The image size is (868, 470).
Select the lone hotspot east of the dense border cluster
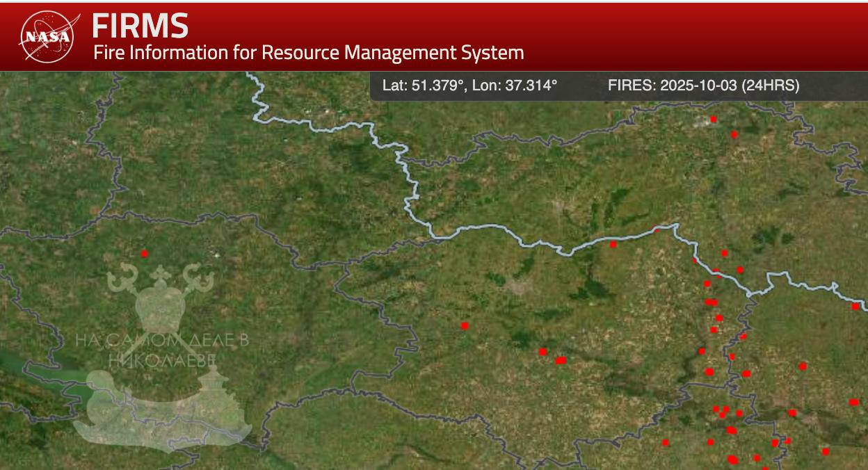pos(803,366)
